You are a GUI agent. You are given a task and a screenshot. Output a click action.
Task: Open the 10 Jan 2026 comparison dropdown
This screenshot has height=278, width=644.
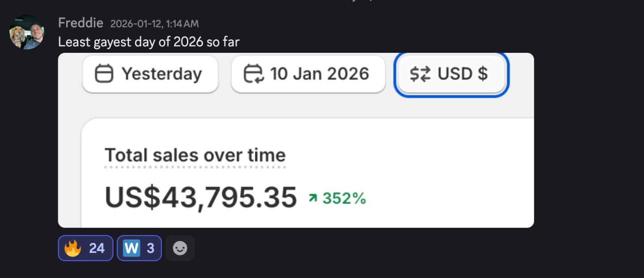(308, 74)
